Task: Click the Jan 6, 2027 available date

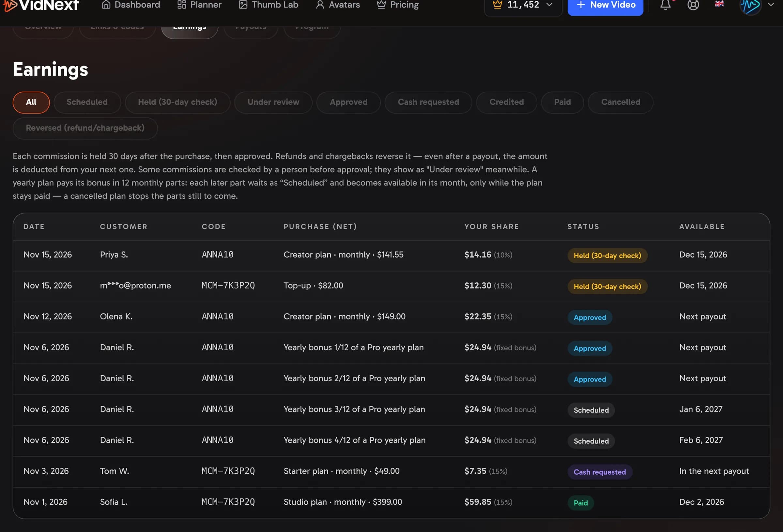Action: 700,409
